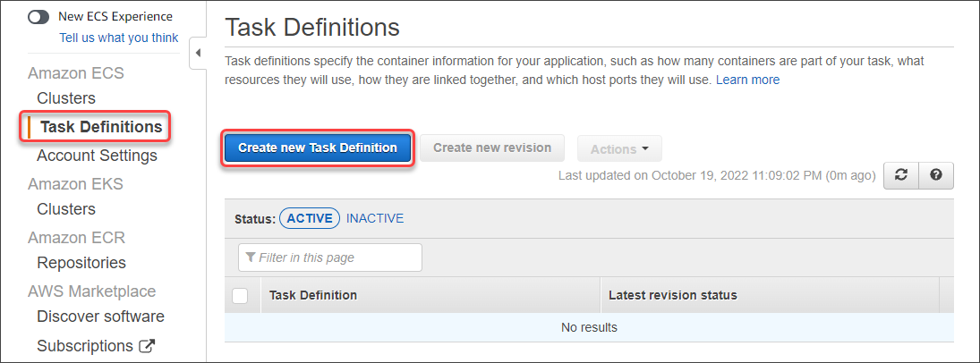Select the ACTIVE status filter
This screenshot has height=363, width=980.
tap(310, 218)
